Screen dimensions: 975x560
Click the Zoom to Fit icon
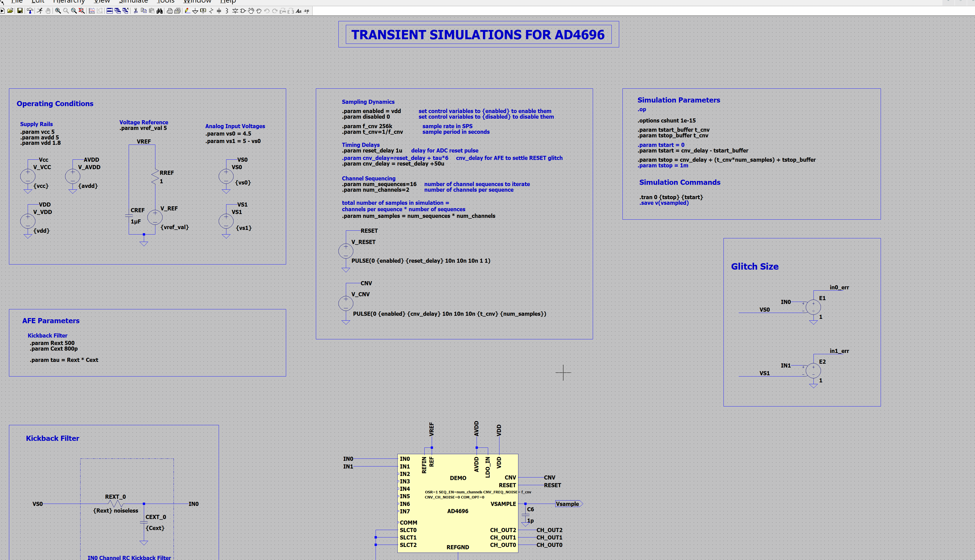[82, 11]
